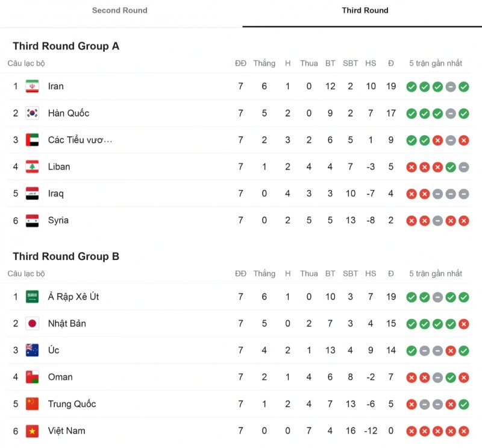Open the Trung Quốc team link
482x448 pixels.
(72, 404)
